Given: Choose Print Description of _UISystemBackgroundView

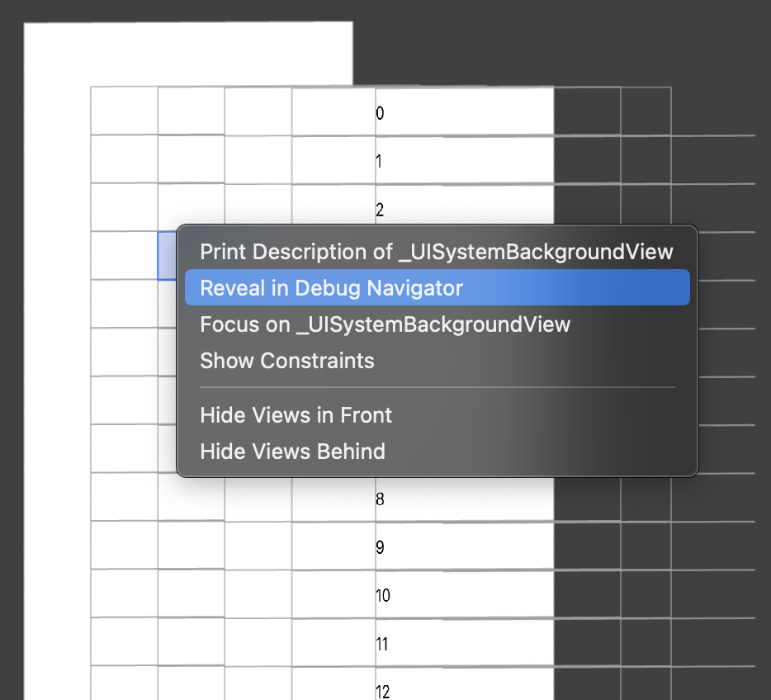Looking at the screenshot, I should tap(438, 252).
